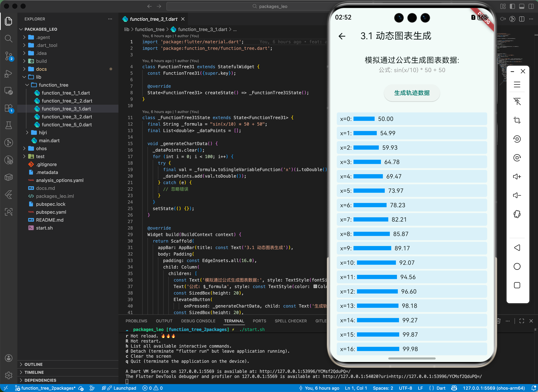Image resolution: width=538 pixels, height=392 pixels.
Task: Expand the OUTLINE section
Action: 33,364
